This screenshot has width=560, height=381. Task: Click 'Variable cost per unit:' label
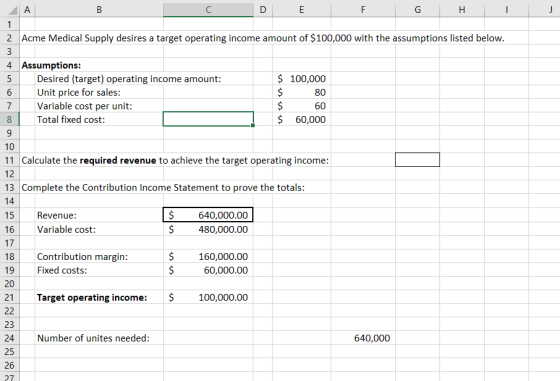84,106
